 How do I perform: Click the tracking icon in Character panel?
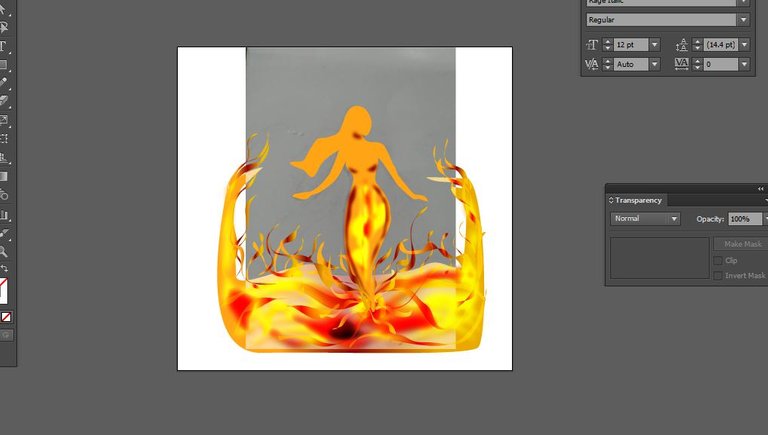tap(681, 64)
